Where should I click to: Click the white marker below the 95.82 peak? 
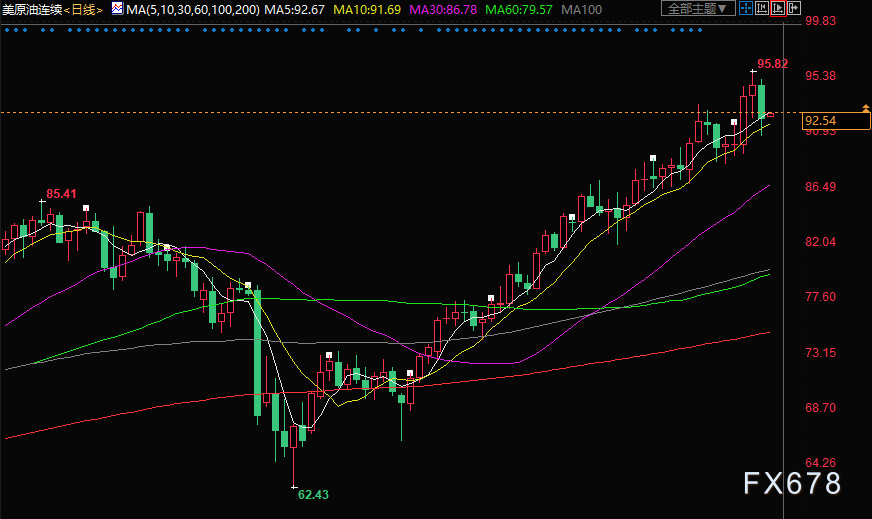coord(734,122)
